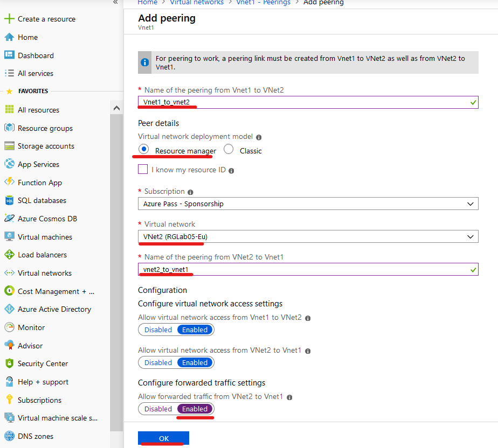Click the Subscriptions key icon
Screen dimensions: 498x448
[9, 400]
